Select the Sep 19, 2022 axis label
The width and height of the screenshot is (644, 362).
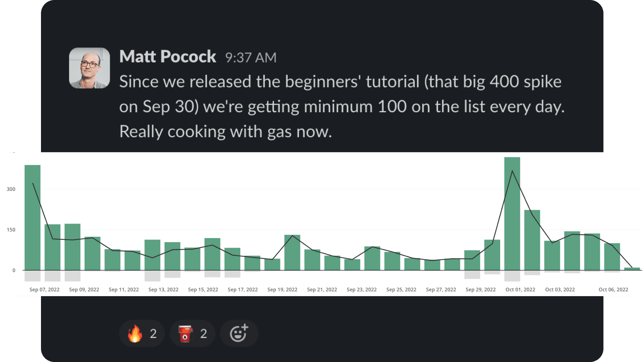pos(282,290)
